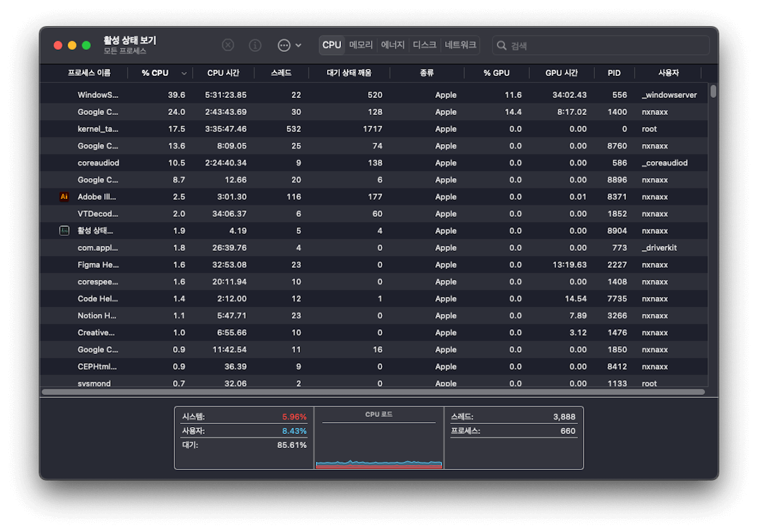Sort by 스레드 column header

point(281,73)
